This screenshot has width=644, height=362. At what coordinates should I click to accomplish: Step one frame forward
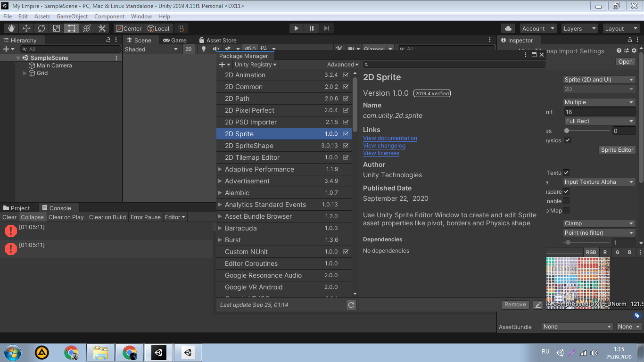pos(326,28)
